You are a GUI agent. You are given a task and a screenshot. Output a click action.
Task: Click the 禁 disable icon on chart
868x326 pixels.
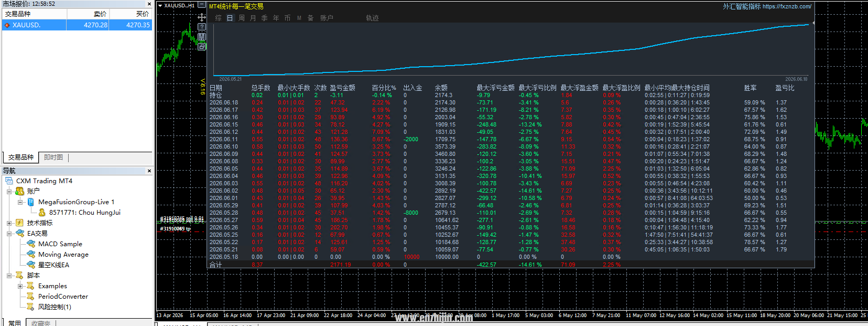[202, 37]
